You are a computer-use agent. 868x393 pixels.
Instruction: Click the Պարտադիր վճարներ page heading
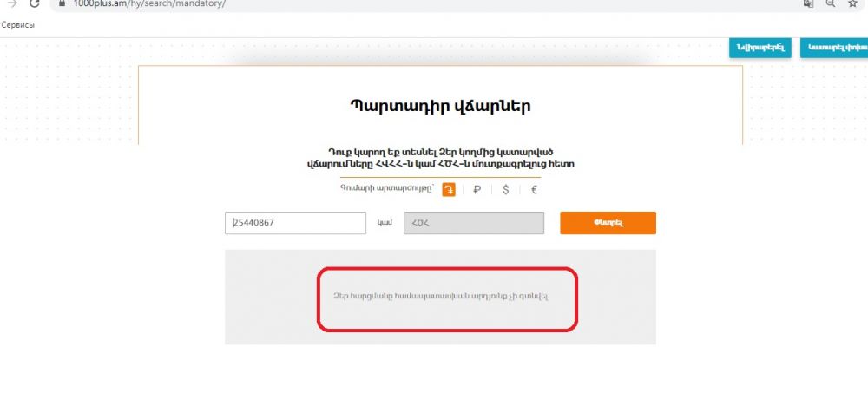click(x=440, y=107)
